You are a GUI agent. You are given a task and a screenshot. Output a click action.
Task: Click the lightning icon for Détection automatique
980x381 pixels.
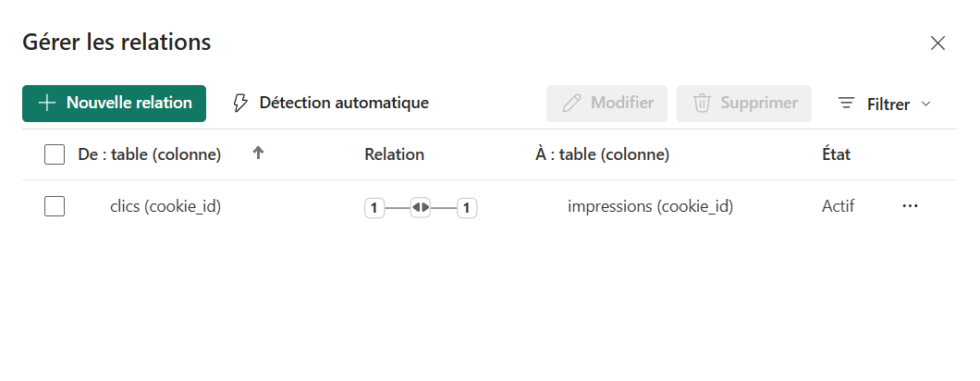pos(240,103)
